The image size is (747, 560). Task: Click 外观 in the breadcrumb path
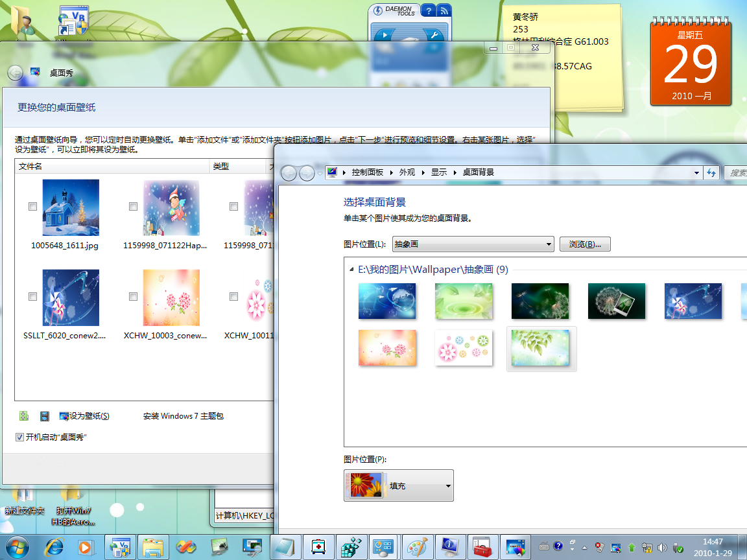[x=407, y=172]
